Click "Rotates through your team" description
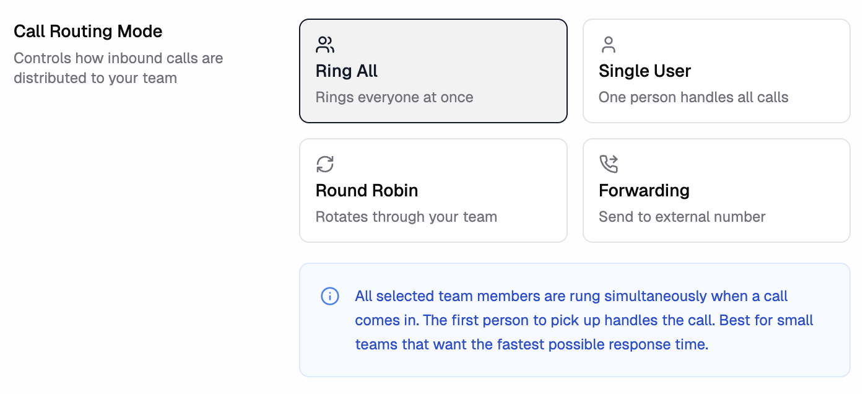This screenshot has width=868, height=394. tap(406, 217)
